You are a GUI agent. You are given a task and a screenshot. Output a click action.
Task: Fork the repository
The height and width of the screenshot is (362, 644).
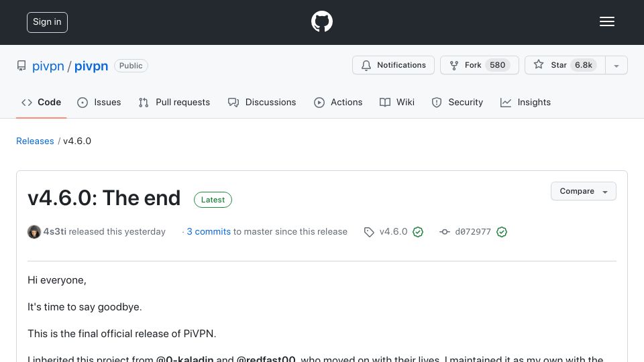tap(479, 65)
